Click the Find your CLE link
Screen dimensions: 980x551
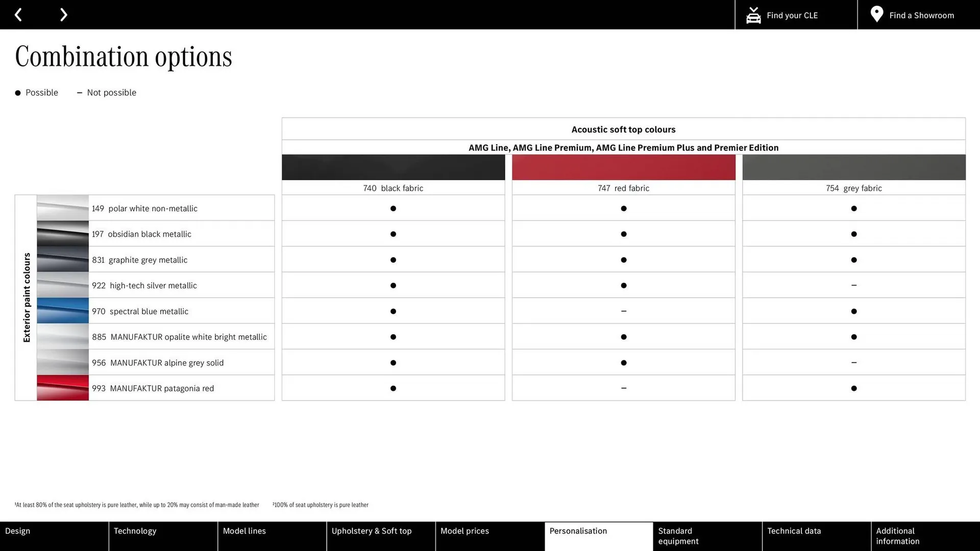click(x=792, y=15)
